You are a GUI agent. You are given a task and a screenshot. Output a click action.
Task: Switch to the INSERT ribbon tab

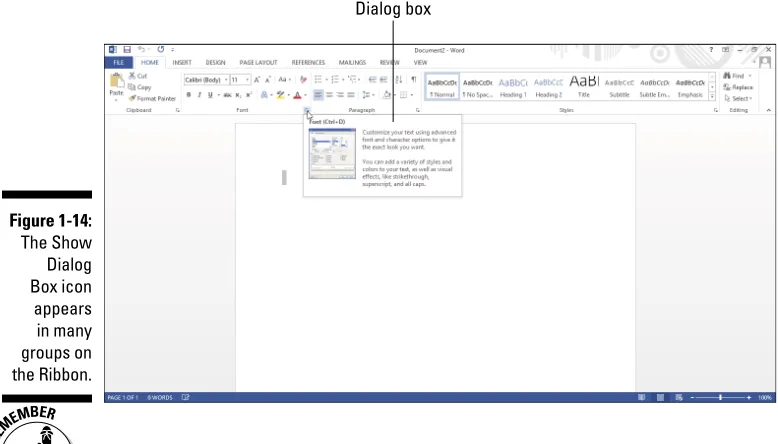pyautogui.click(x=182, y=63)
